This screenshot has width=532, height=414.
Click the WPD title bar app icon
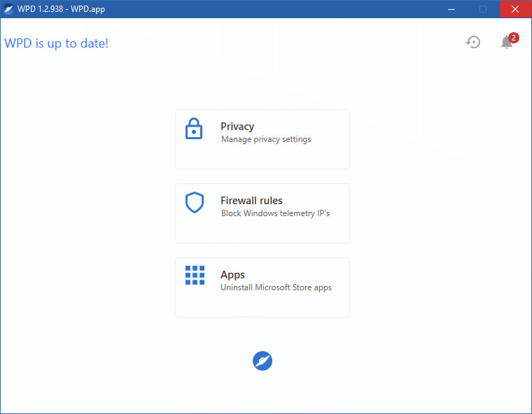[x=8, y=9]
